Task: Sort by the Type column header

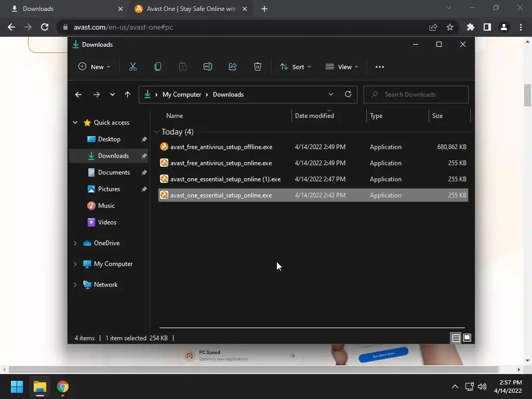Action: tap(397, 116)
